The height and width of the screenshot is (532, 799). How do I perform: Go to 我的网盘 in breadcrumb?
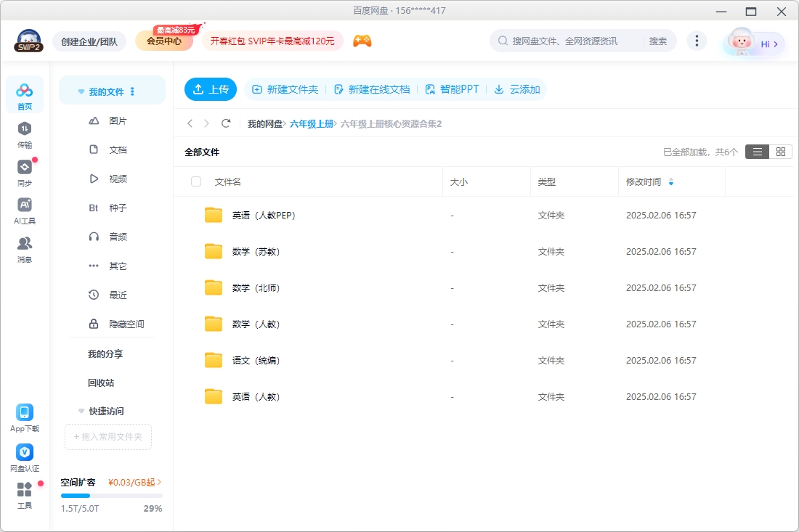coord(265,123)
